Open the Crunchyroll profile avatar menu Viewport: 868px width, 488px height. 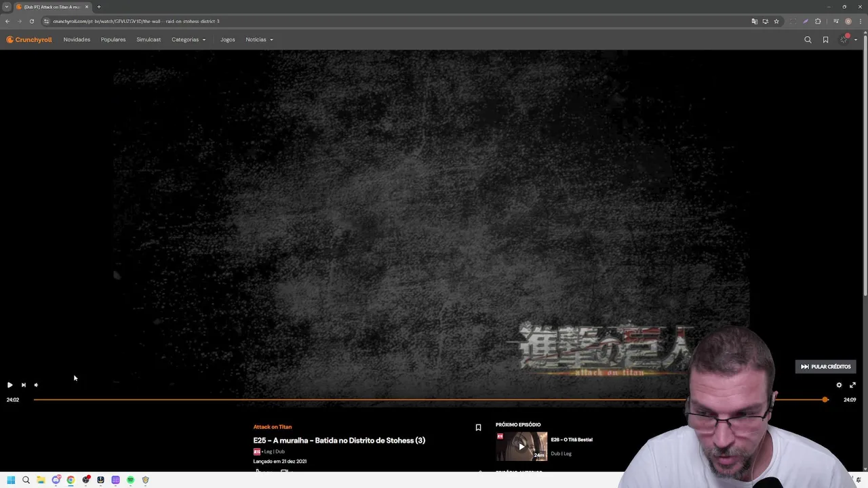click(844, 40)
